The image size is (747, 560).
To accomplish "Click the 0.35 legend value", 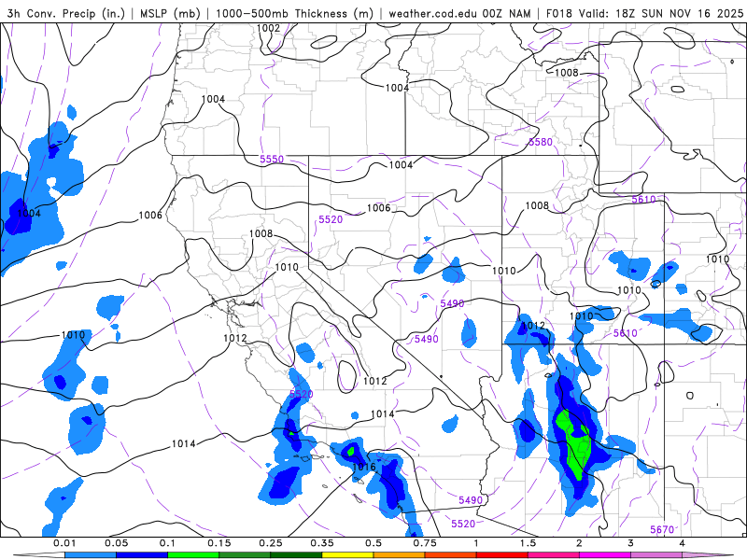I will [322, 543].
